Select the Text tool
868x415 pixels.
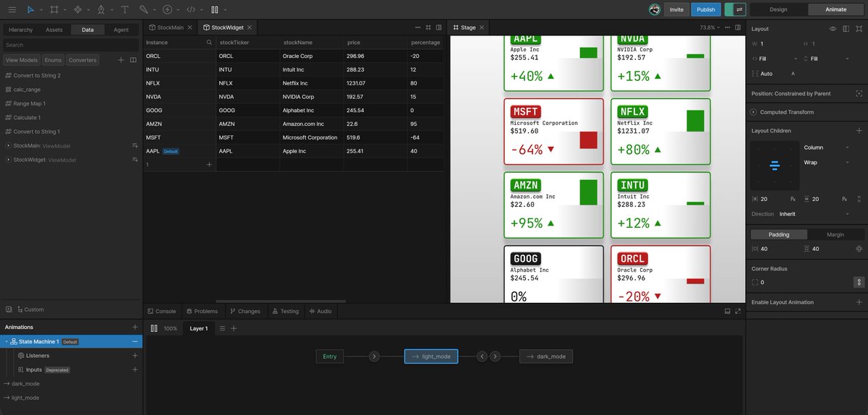pos(124,9)
